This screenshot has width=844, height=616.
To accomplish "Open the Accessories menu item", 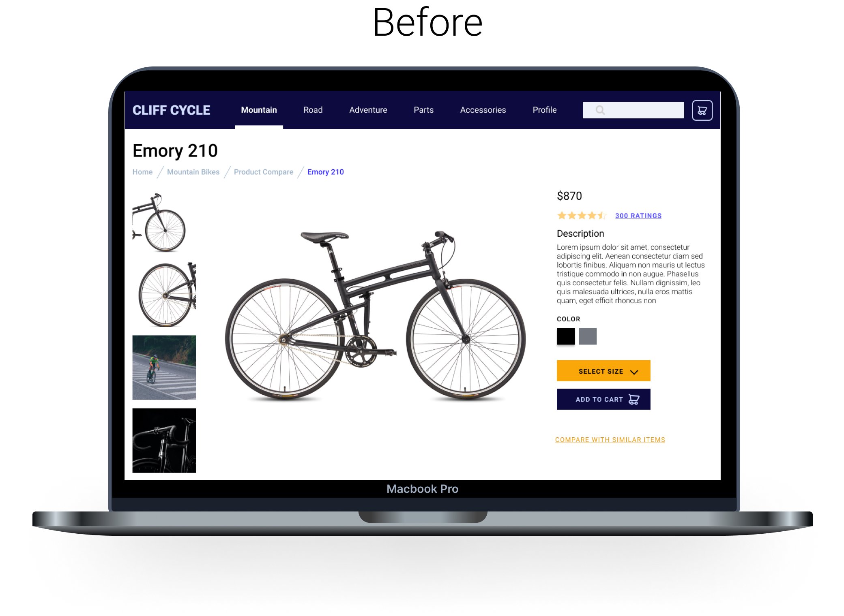I will (x=483, y=110).
